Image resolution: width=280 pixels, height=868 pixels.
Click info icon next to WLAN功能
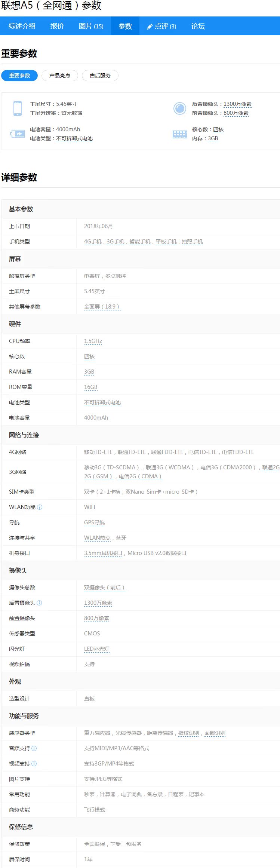coord(40,507)
